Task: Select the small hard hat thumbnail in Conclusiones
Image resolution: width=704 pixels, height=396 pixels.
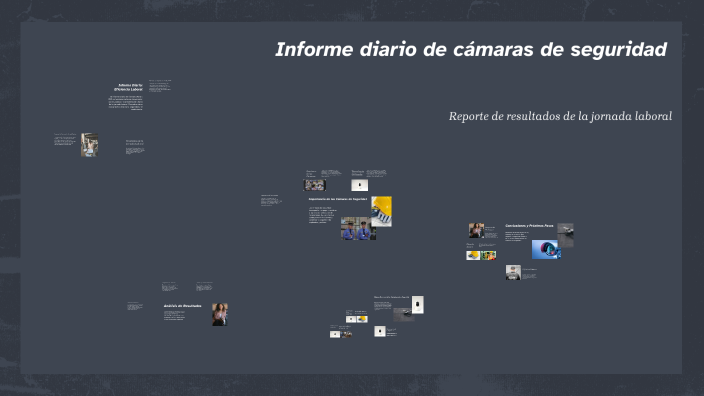Action: pyautogui.click(x=473, y=255)
